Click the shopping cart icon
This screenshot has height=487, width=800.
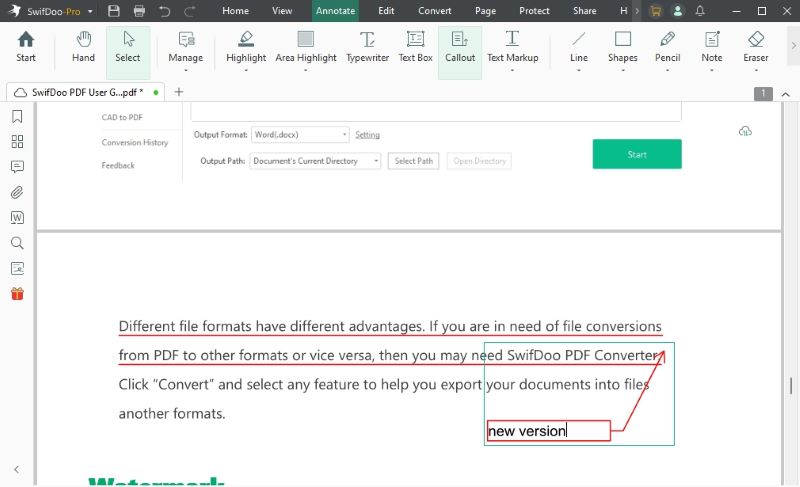click(656, 11)
